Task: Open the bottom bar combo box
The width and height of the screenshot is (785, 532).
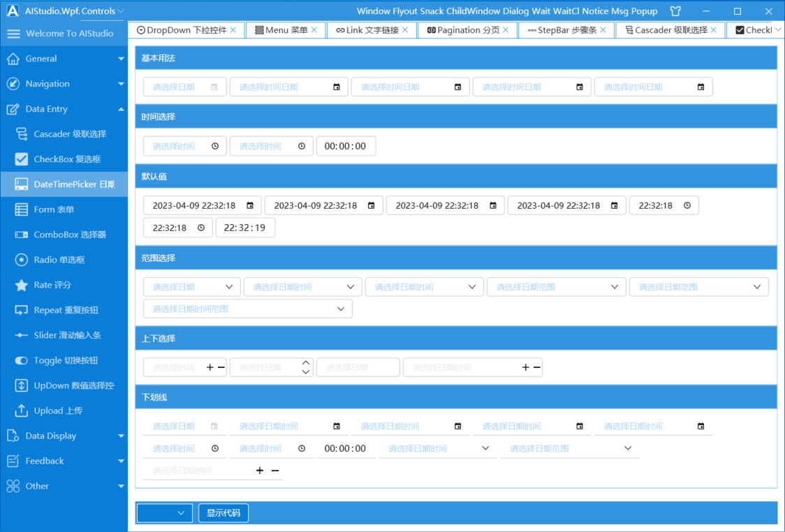Action: [165, 513]
